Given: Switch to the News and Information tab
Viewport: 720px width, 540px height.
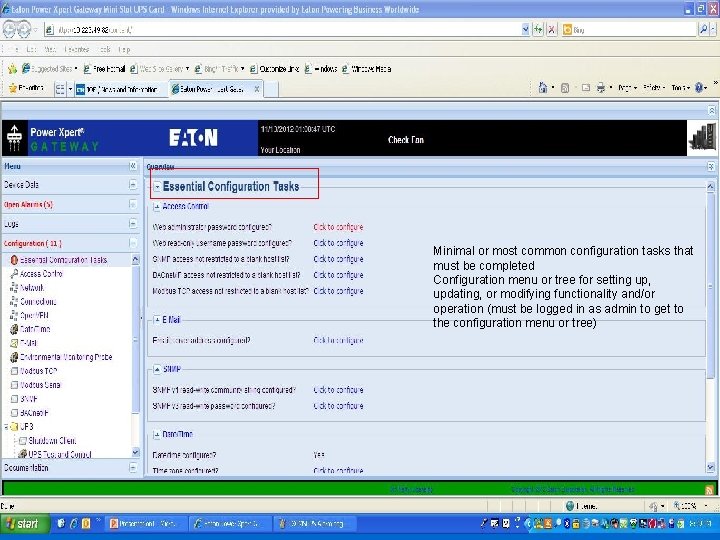Looking at the screenshot, I should (122, 89).
